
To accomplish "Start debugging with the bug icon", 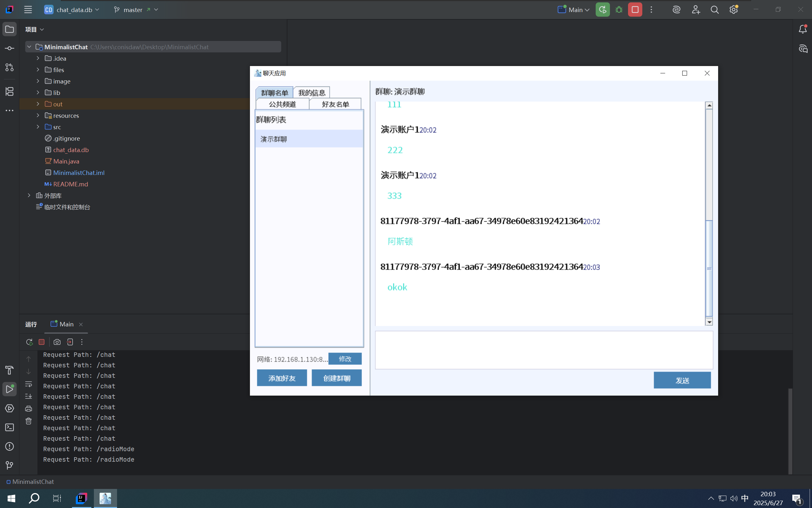I will coord(619,10).
